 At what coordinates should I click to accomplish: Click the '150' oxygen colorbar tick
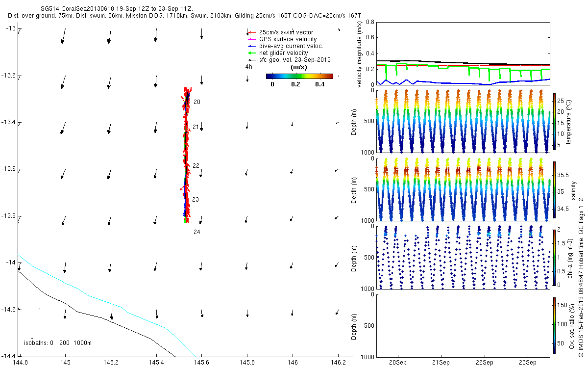562,305
